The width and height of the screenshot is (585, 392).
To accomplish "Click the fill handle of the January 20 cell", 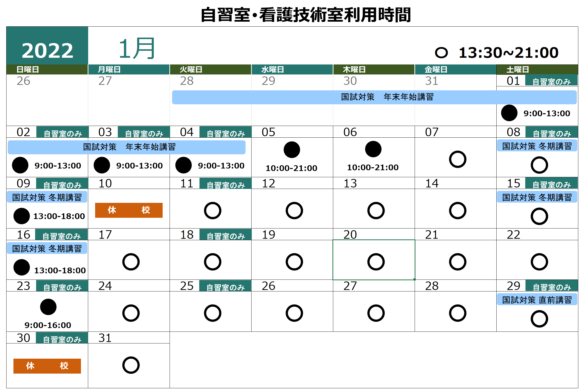I will tap(414, 280).
